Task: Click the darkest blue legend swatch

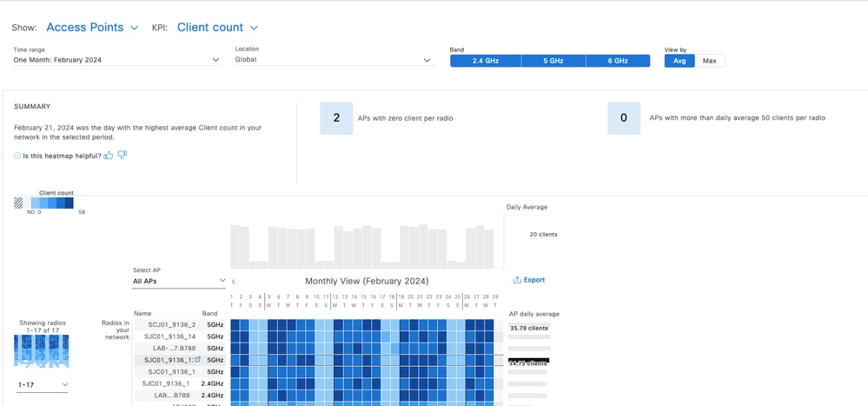Action: 70,203
